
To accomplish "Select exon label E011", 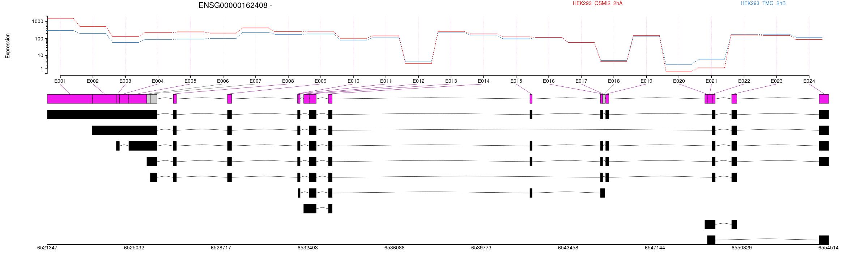I will tap(386, 81).
